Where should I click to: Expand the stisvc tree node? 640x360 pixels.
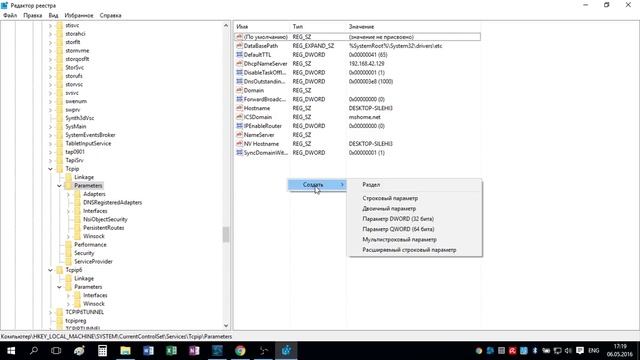51,26
